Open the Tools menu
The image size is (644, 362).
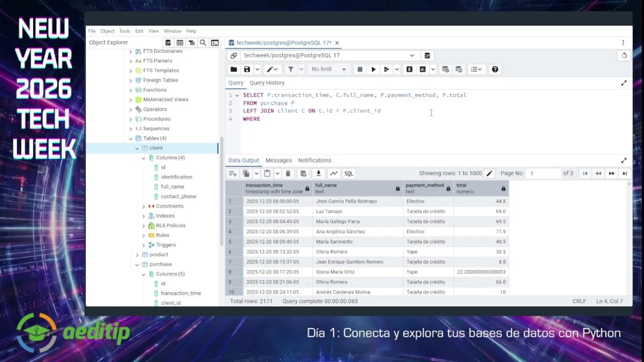click(x=124, y=31)
